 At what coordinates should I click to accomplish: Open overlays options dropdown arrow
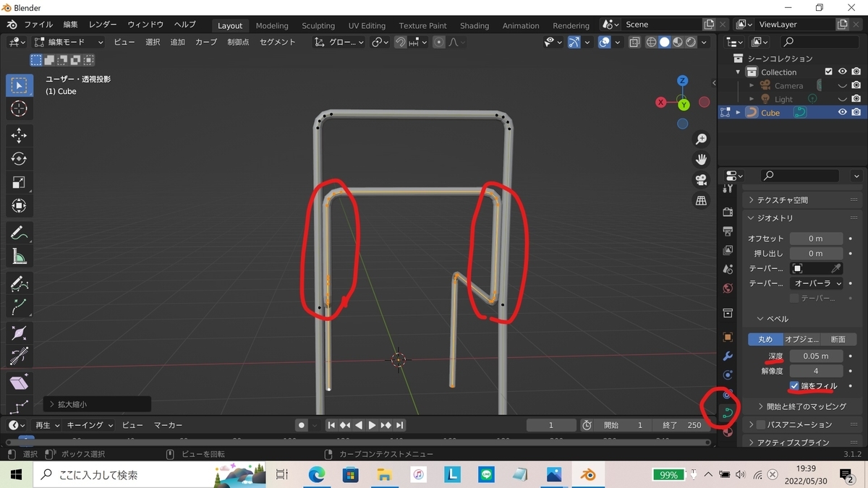pyautogui.click(x=617, y=42)
